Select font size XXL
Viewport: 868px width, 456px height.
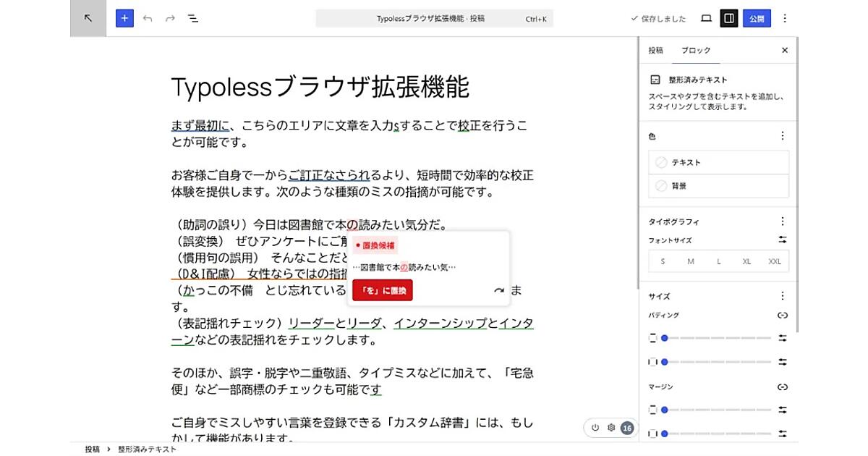coord(775,261)
